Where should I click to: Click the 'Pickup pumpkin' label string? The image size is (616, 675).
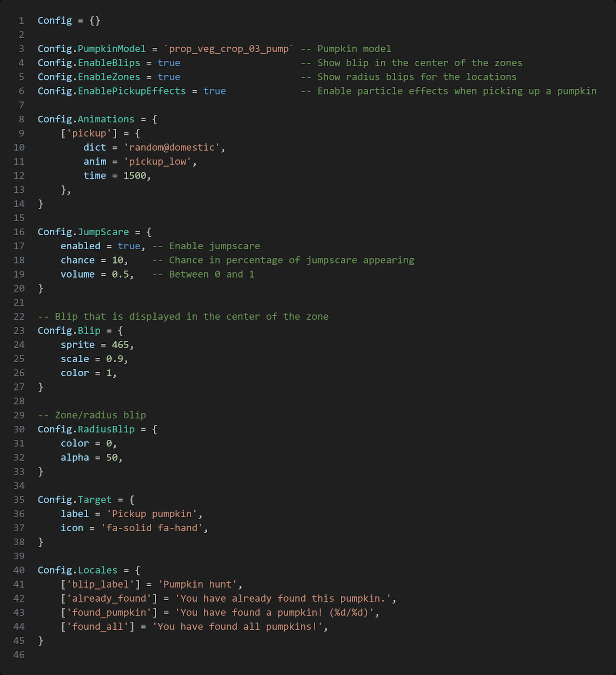[x=152, y=514]
